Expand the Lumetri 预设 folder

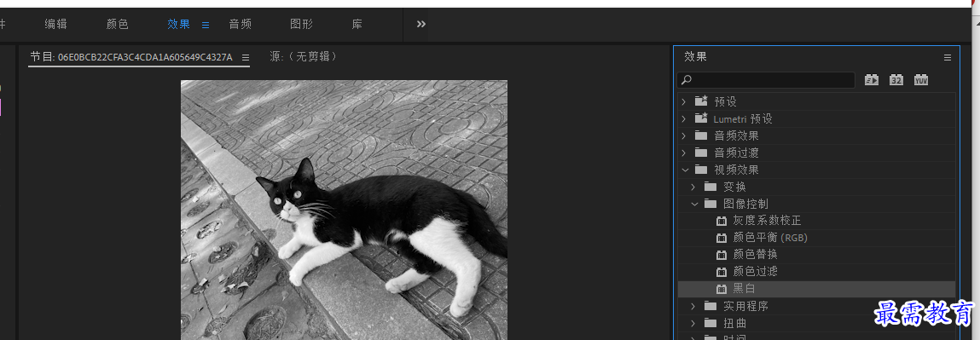(x=684, y=118)
